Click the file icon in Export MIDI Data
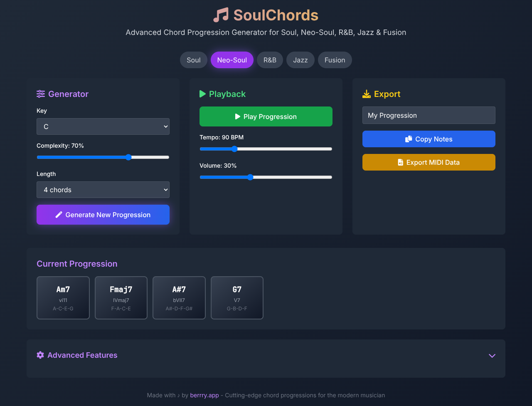 click(400, 162)
